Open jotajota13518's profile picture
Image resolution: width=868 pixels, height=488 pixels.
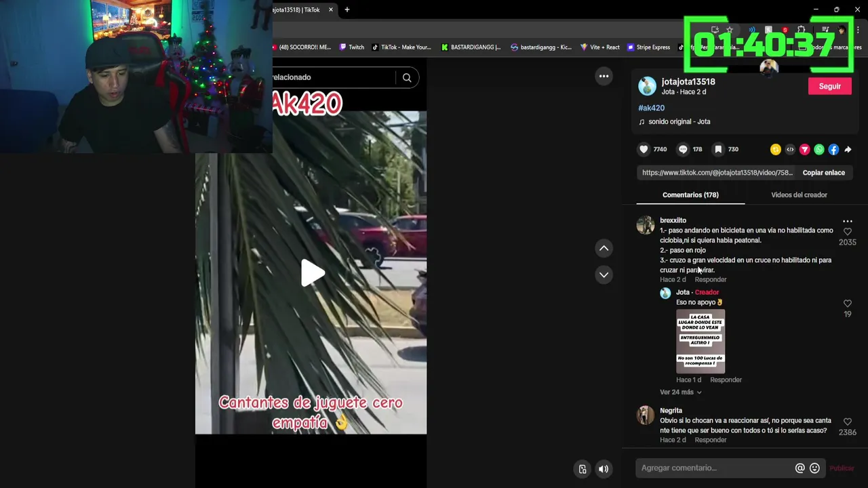click(648, 86)
